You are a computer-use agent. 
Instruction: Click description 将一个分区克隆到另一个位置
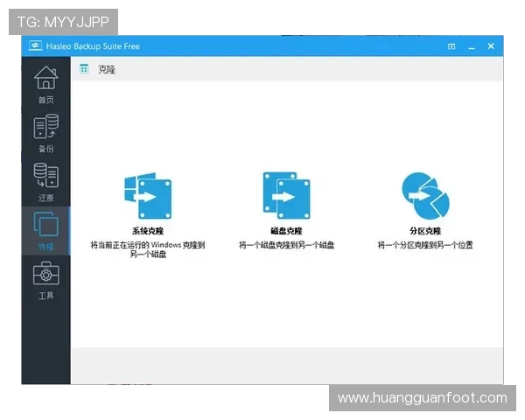coord(425,245)
